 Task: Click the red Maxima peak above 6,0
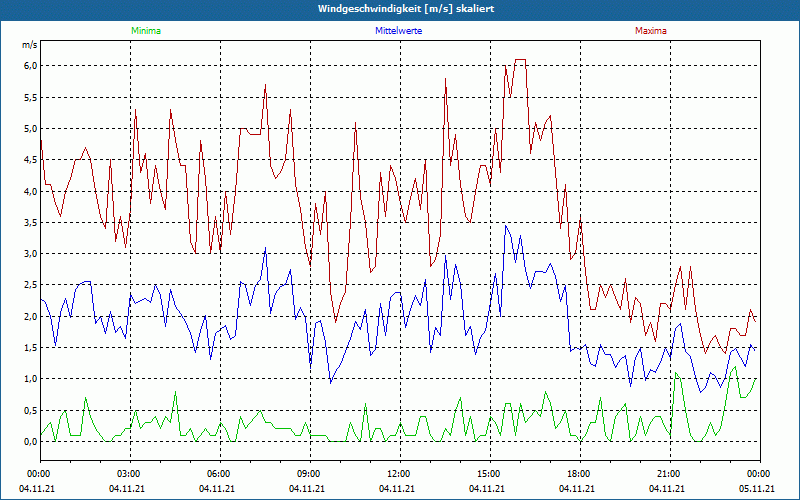[520, 60]
